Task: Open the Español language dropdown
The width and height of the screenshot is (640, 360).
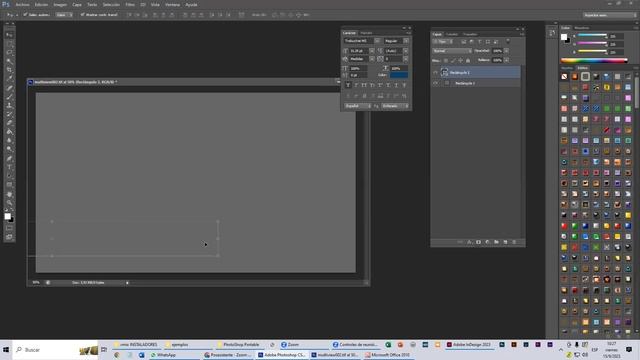Action: pos(358,106)
